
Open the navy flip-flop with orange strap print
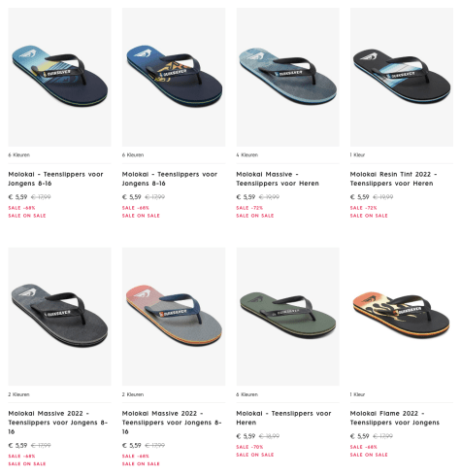click(x=174, y=77)
